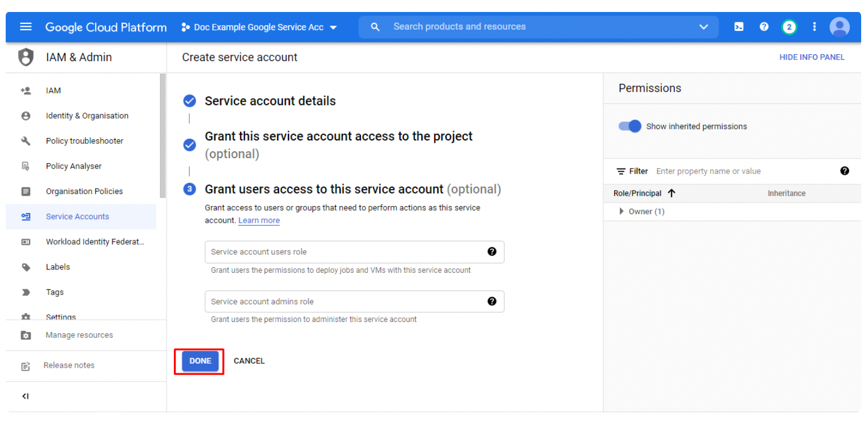
Task: Click help icon in Service account admins role field
Action: (x=492, y=301)
